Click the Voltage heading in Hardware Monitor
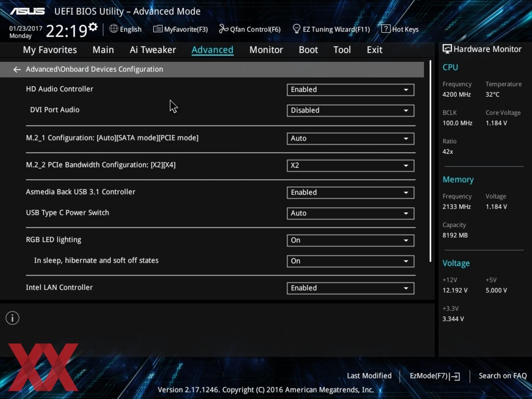Image resolution: width=532 pixels, height=399 pixels. coord(456,263)
